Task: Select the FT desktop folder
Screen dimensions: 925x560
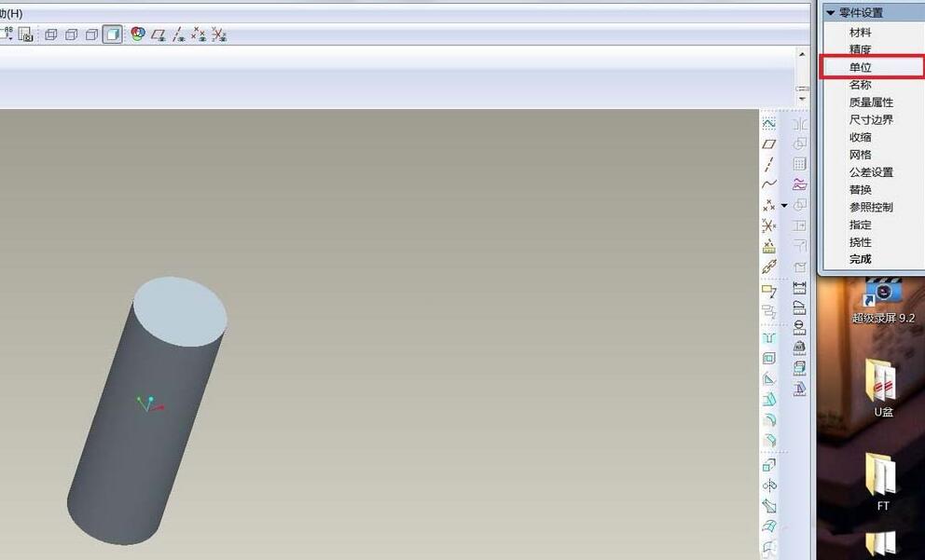Action: click(x=883, y=482)
